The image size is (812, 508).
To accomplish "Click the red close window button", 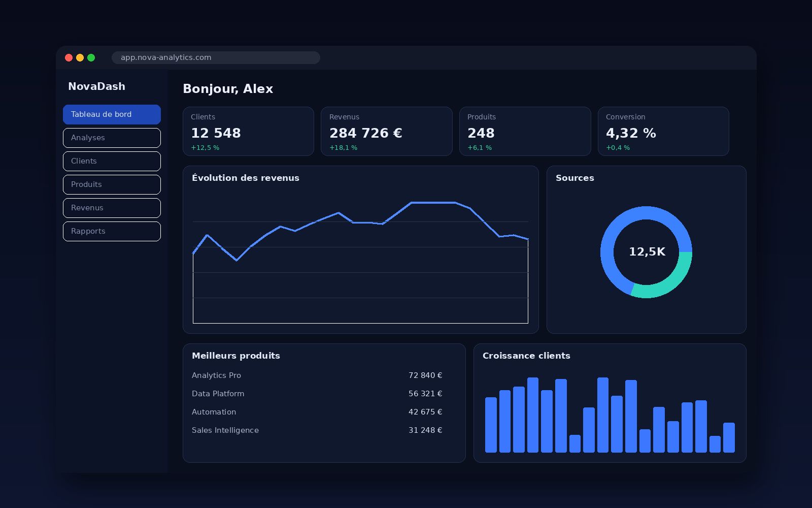I will (x=69, y=58).
